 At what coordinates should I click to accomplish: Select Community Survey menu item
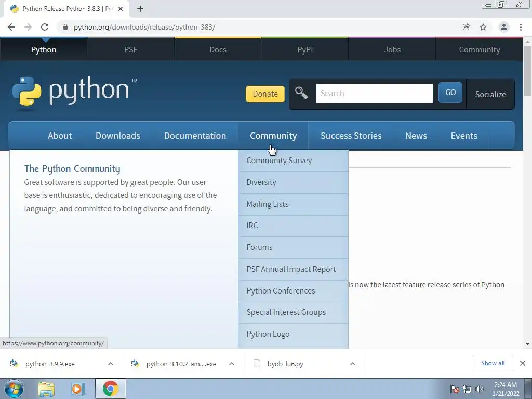pos(293,161)
